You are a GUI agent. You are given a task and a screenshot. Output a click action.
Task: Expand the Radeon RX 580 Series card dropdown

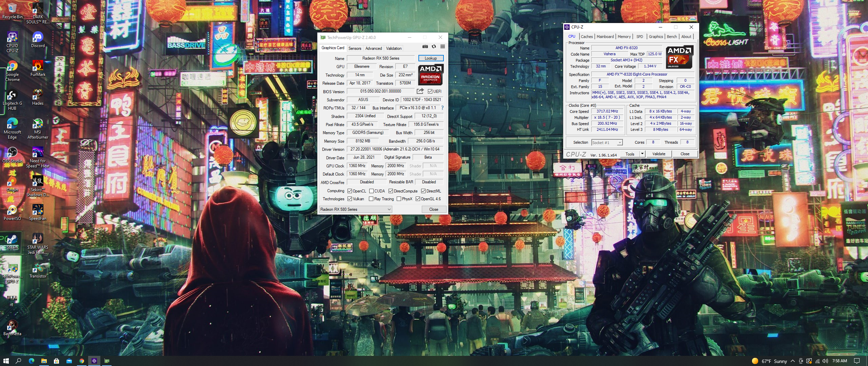356,209
